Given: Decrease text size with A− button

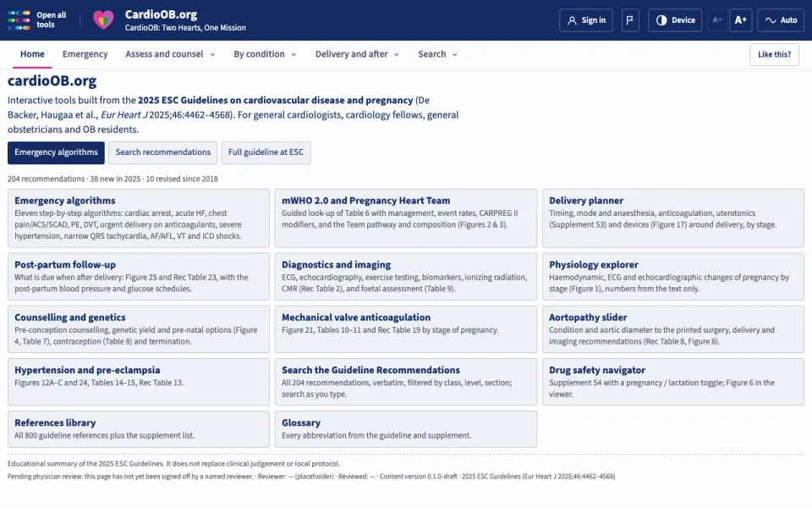Looking at the screenshot, I should (x=717, y=20).
